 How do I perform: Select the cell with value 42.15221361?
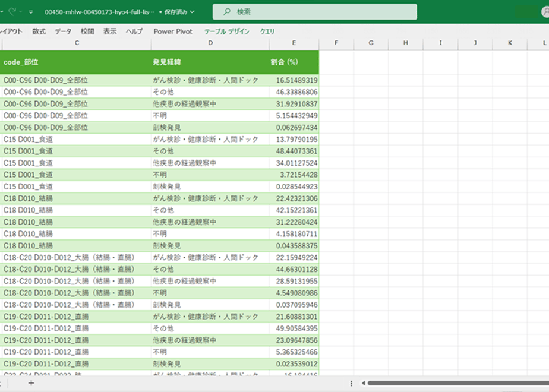point(294,210)
